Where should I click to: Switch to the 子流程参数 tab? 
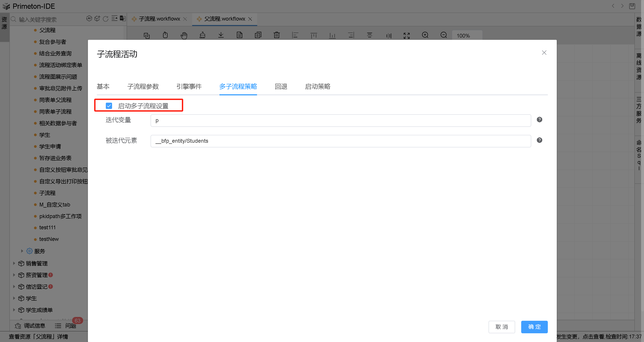pos(143,87)
